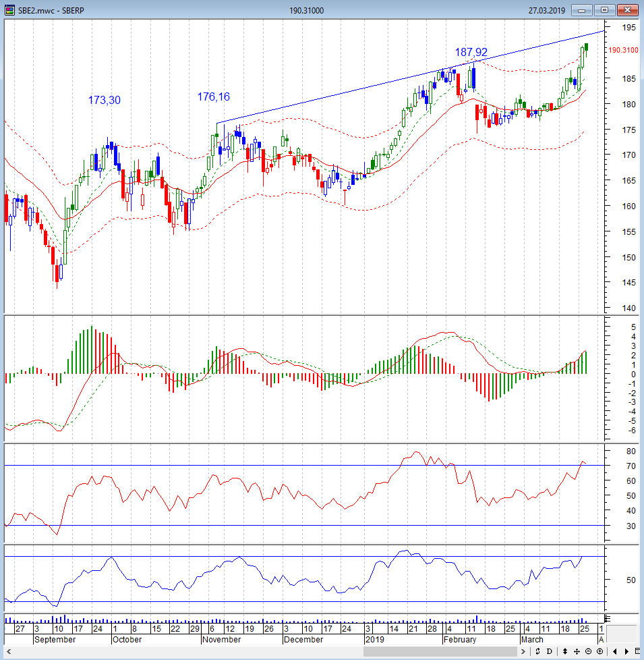Viewport: 644px width, 660px height.
Task: Open the list icon at the toolbar's far right
Action: tap(637, 651)
